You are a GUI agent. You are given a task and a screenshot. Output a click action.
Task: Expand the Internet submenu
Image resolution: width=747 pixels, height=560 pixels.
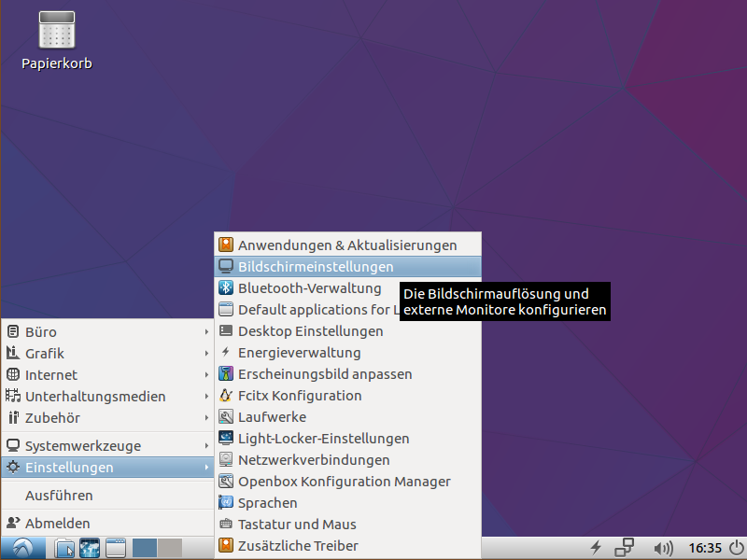coord(107,374)
